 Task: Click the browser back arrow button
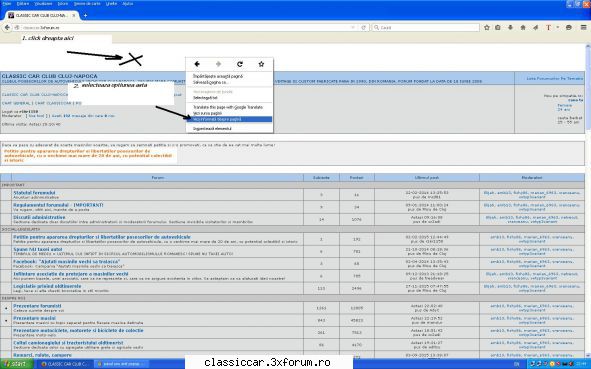(x=7, y=28)
